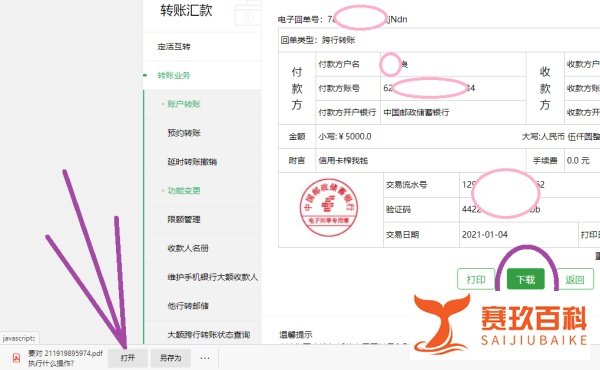Click the 交易日期 label
Screen dimensions: 600x370
pyautogui.click(x=402, y=235)
